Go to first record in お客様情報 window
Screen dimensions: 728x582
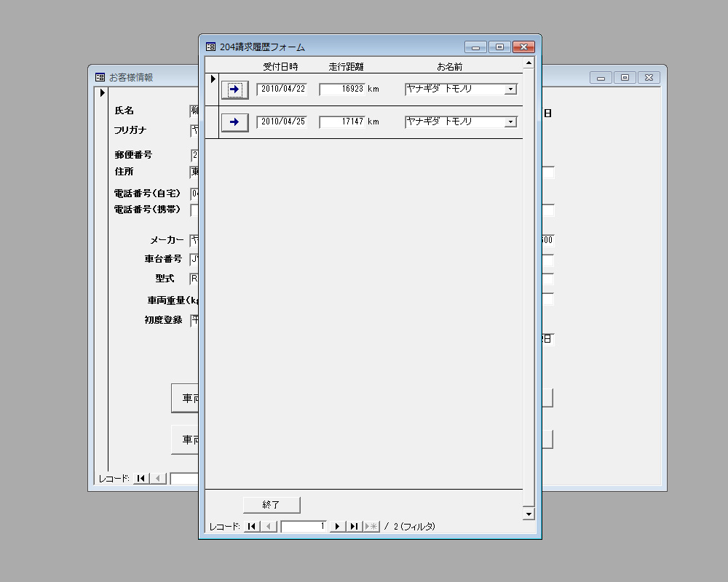(141, 478)
